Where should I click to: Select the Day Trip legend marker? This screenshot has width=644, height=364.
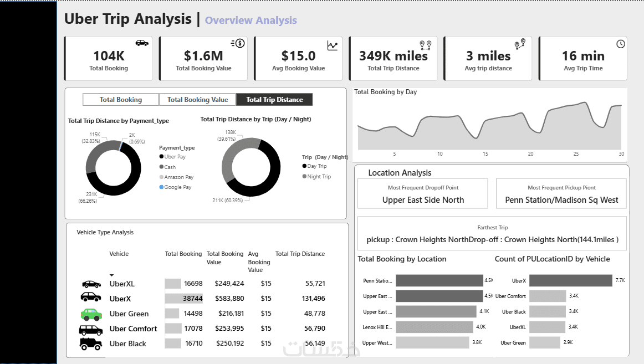click(304, 166)
